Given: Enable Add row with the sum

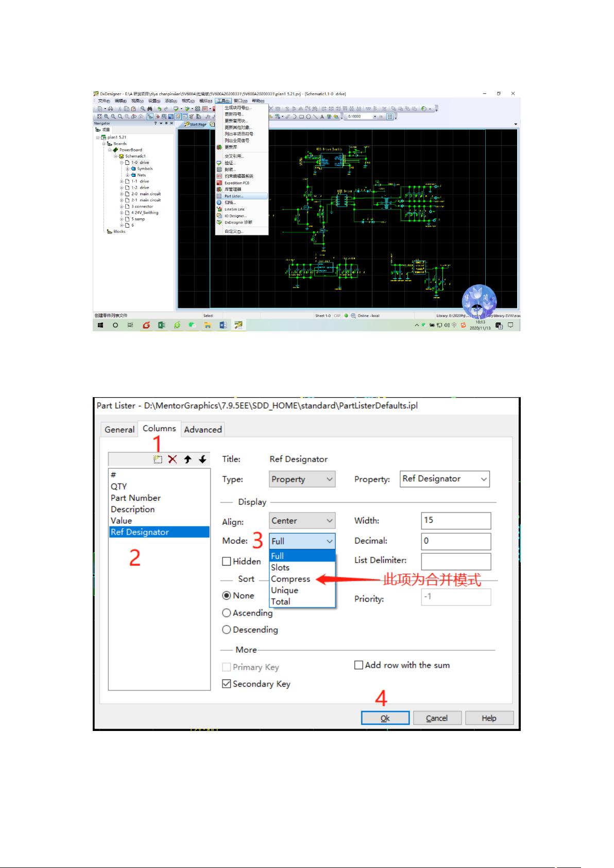Looking at the screenshot, I should 359,665.
